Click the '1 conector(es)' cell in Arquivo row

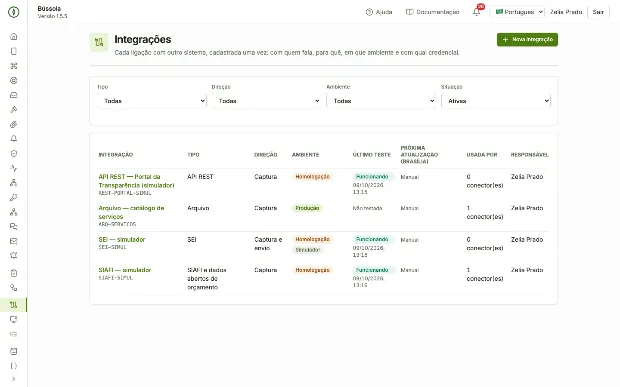[485, 212]
